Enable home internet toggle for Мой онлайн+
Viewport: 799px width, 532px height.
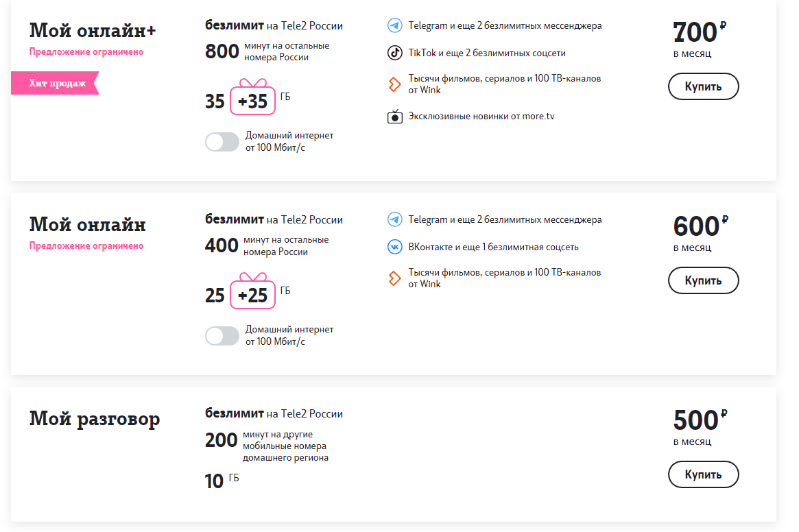222,142
